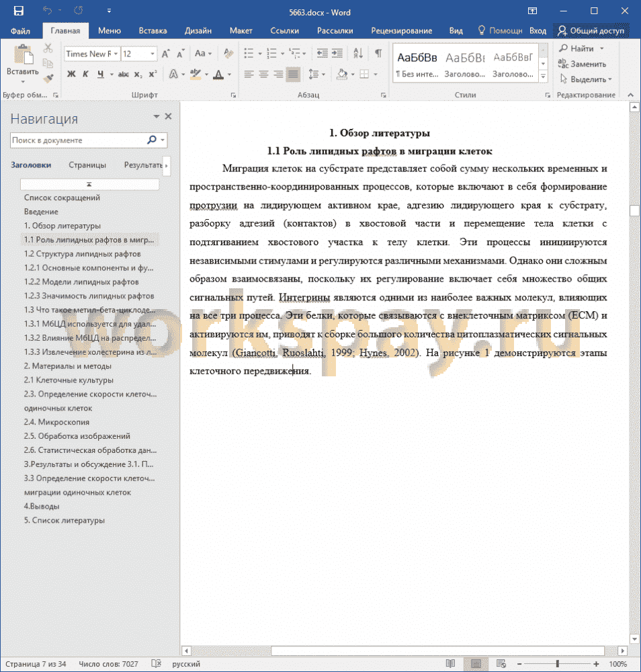Toggle bold formatting (Ж)

pyautogui.click(x=71, y=74)
